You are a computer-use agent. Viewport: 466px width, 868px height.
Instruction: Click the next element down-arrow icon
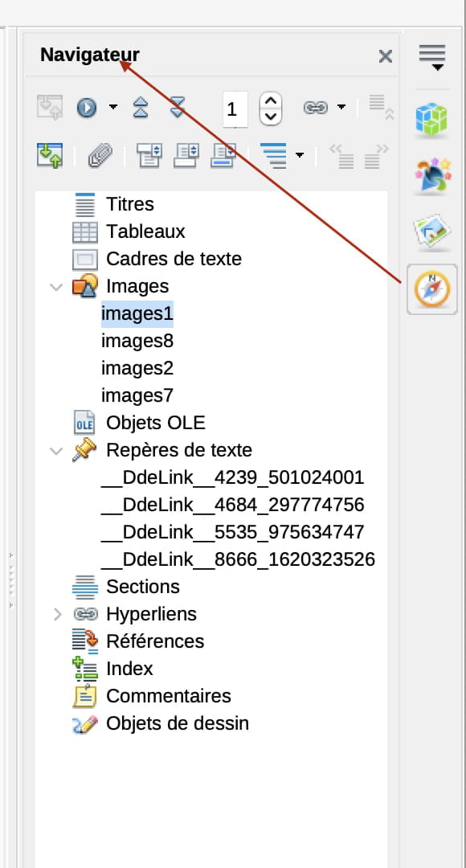(x=177, y=107)
